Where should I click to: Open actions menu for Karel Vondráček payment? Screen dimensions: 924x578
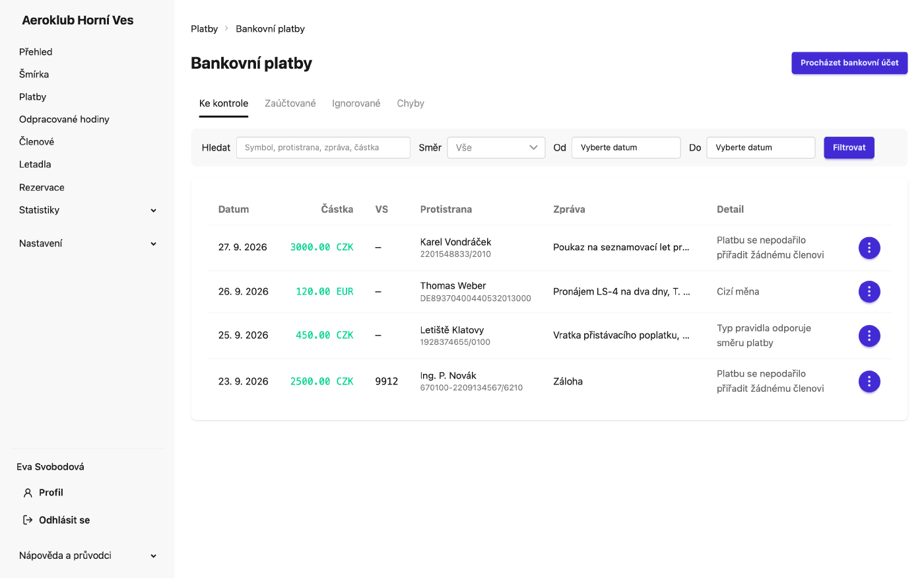(869, 248)
